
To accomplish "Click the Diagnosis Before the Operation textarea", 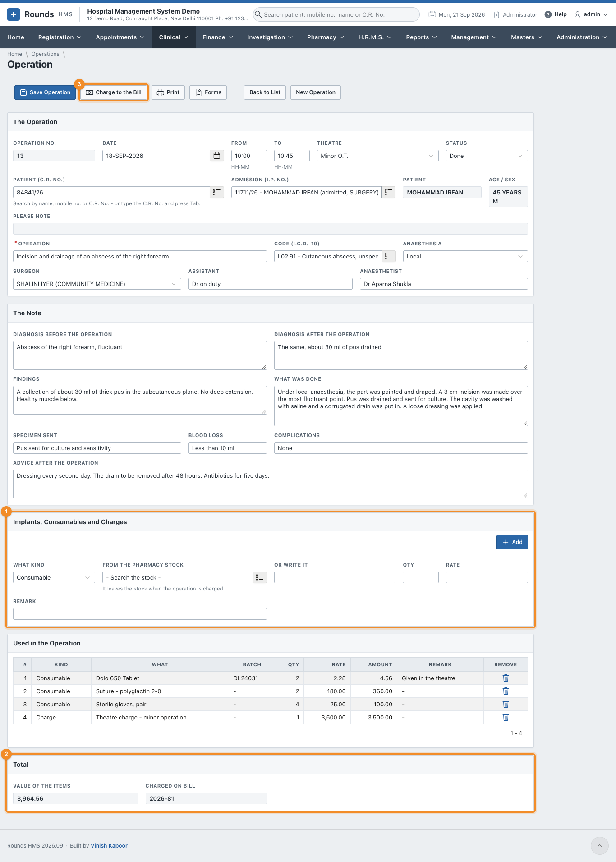I will 140,355.
